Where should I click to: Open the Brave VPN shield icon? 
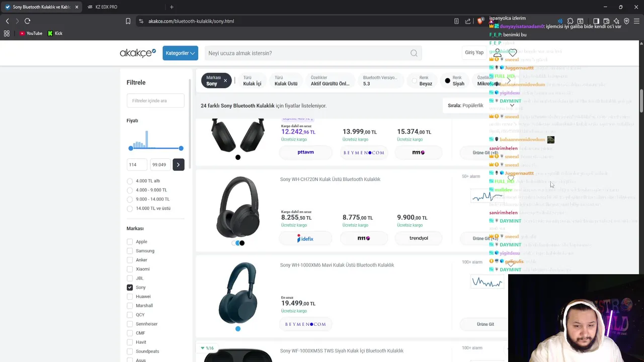coord(626,21)
